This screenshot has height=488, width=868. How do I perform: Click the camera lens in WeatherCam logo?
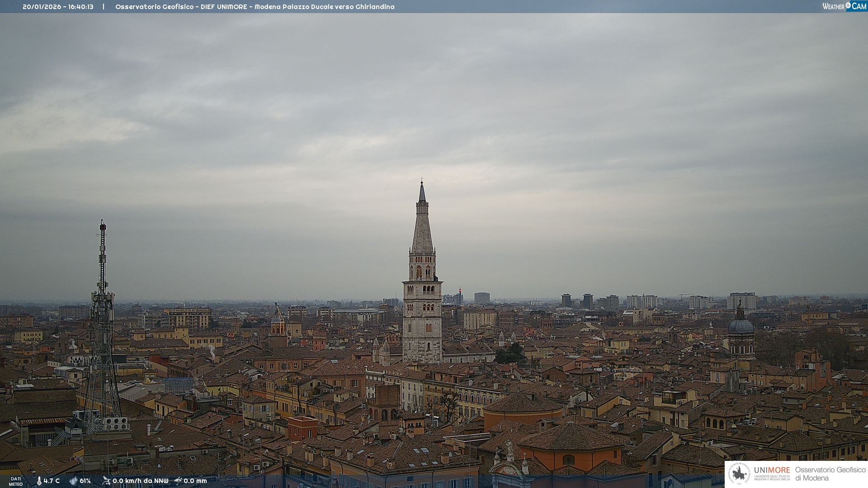pos(848,5)
